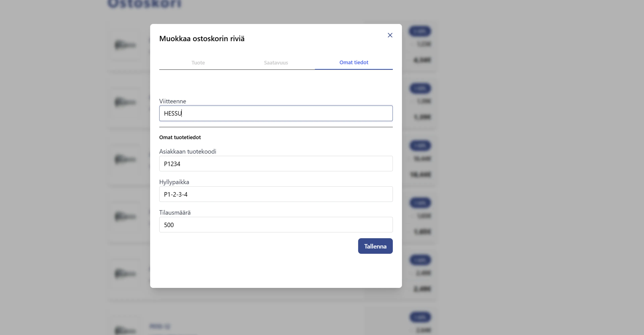Click the blue badge in the fourth product row
Image resolution: width=644 pixels, height=335 pixels.
pyautogui.click(x=420, y=203)
